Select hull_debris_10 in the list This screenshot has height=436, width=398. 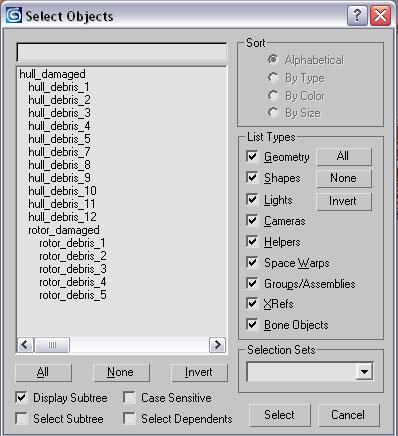click(x=62, y=191)
